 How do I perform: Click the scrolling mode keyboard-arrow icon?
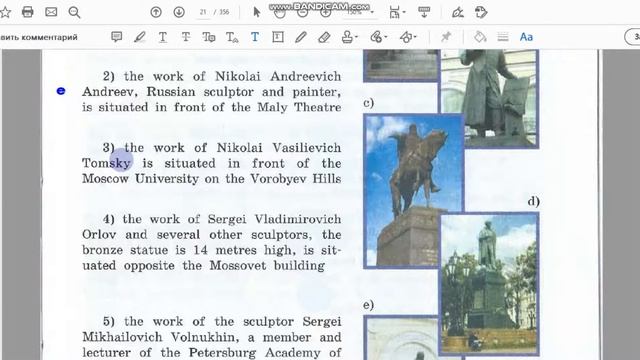click(424, 12)
